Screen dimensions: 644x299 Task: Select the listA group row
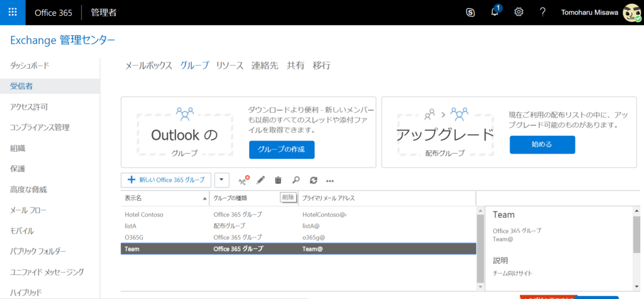(298, 226)
